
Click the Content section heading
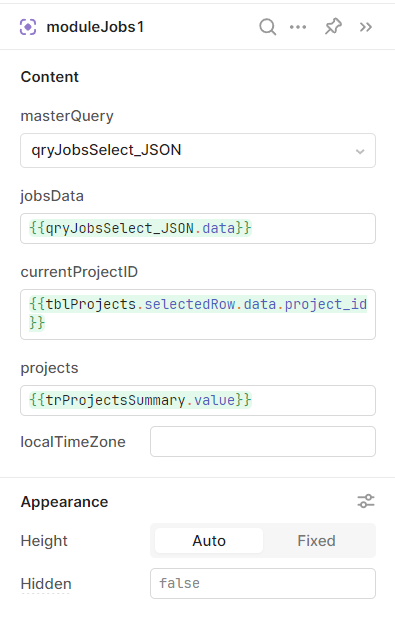click(50, 77)
